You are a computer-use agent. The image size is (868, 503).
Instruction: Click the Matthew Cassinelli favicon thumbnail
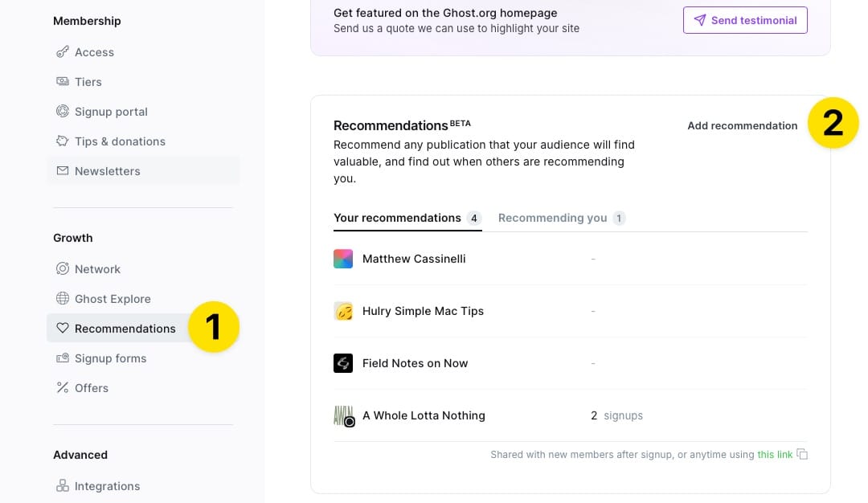pos(343,259)
